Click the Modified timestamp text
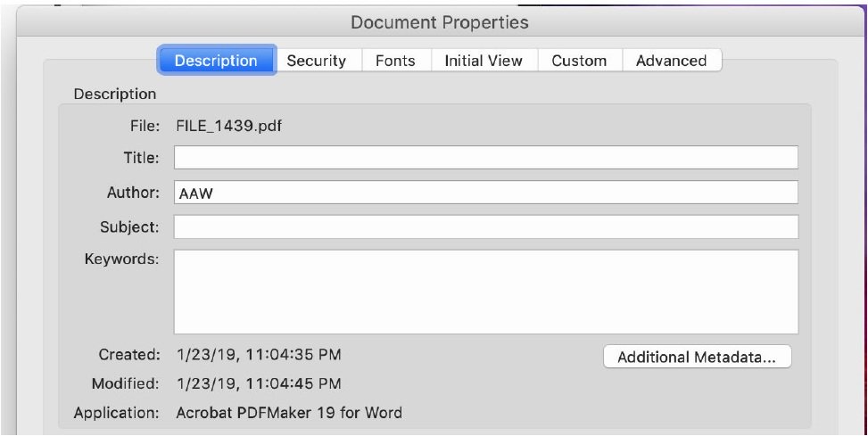 click(x=259, y=384)
